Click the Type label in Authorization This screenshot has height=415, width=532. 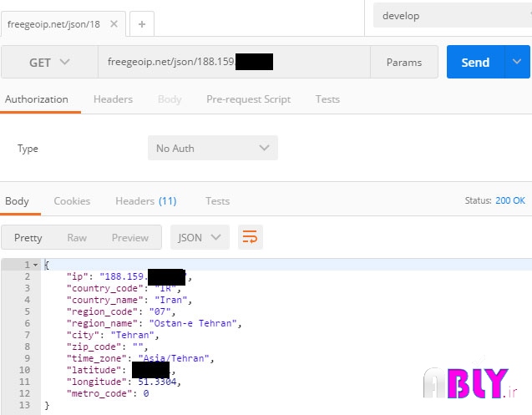click(28, 149)
